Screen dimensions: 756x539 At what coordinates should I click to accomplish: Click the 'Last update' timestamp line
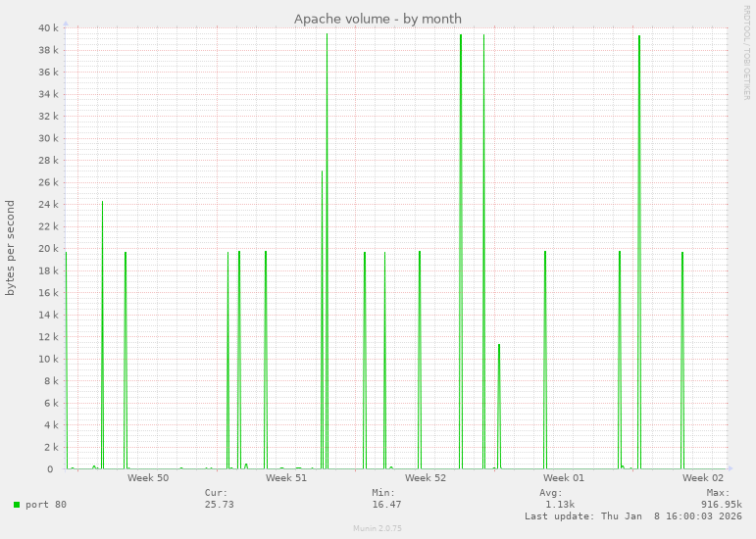coord(633,515)
